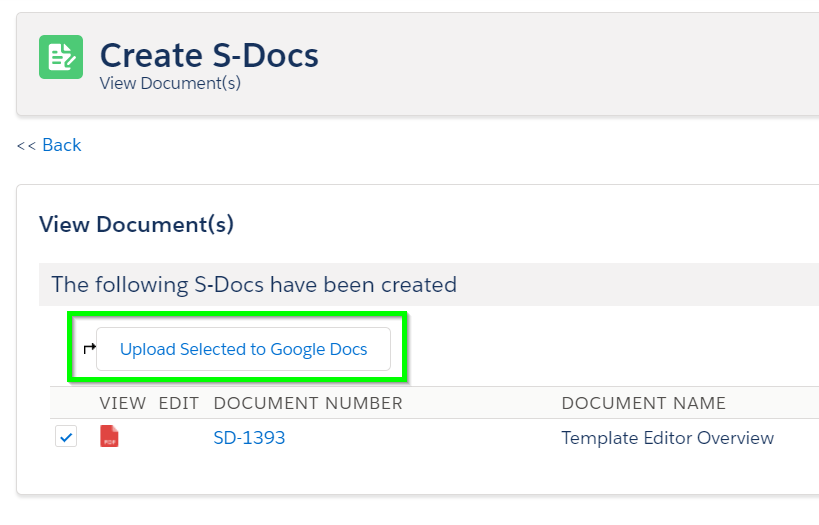The width and height of the screenshot is (819, 525).
Task: Click the empty EDIT cell in the SD-1393 row
Action: [x=179, y=437]
